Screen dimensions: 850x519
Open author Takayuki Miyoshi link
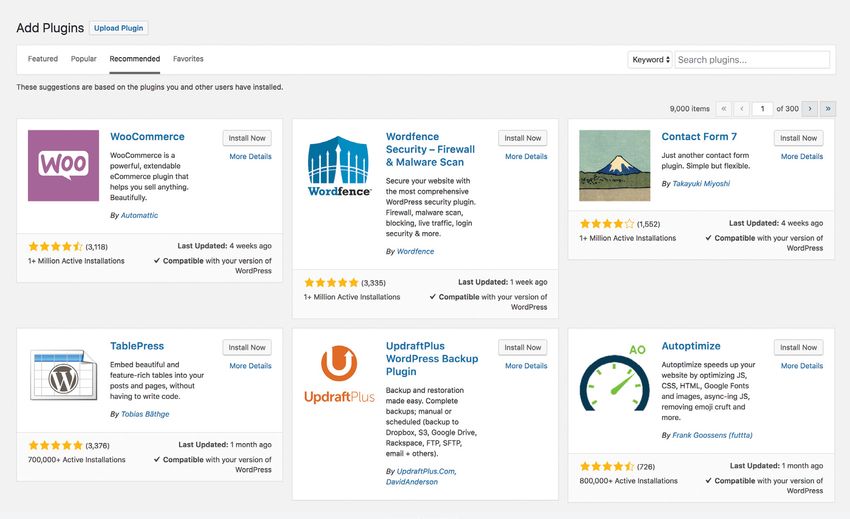(x=701, y=184)
